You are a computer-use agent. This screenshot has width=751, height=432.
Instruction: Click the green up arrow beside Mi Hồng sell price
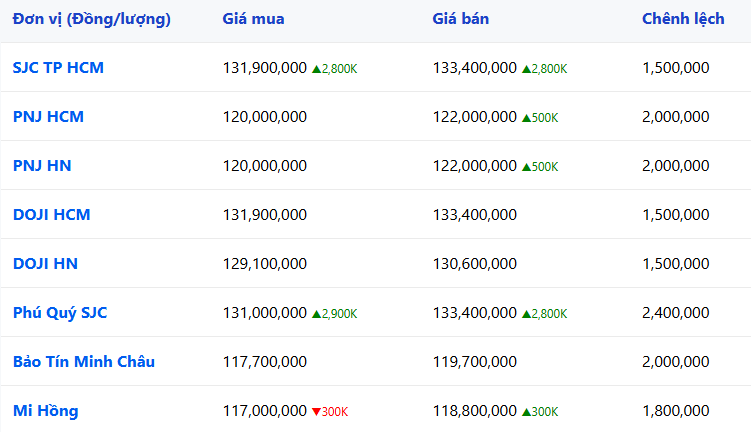click(x=527, y=412)
